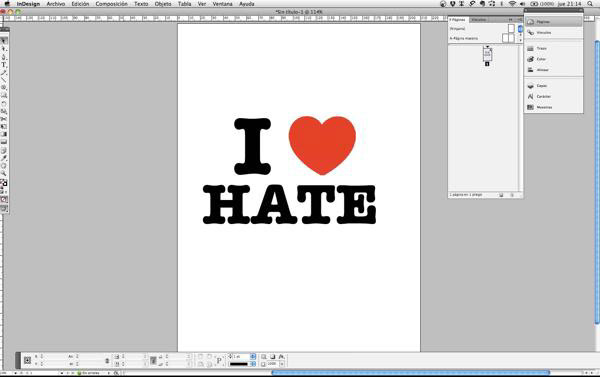Image resolution: width=600 pixels, height=377 pixels.
Task: Click the volume icon in menu bar
Action: pyautogui.click(x=523, y=4)
